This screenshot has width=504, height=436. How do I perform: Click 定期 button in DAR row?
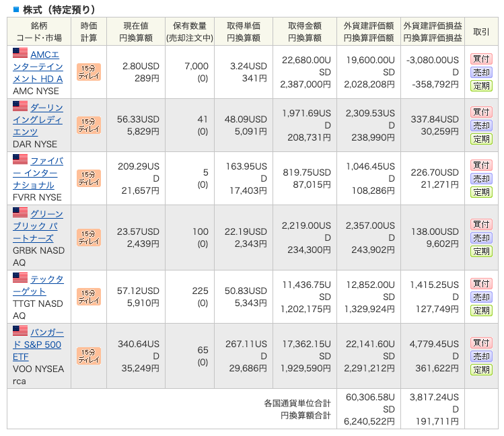click(x=481, y=139)
